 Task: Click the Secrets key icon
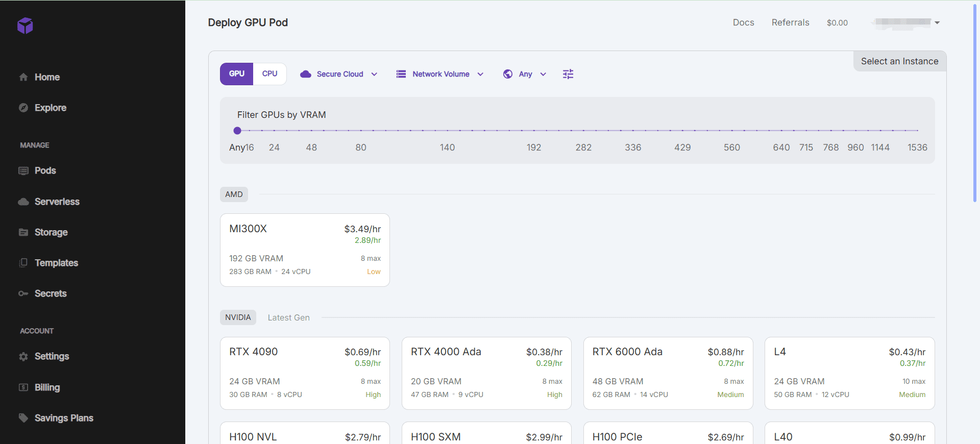(x=23, y=293)
